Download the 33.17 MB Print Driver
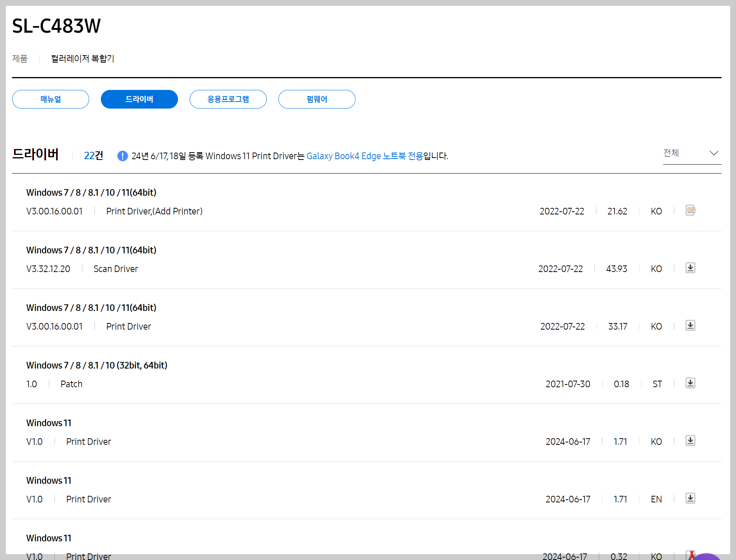Screen dimensions: 736x560 [690, 326]
